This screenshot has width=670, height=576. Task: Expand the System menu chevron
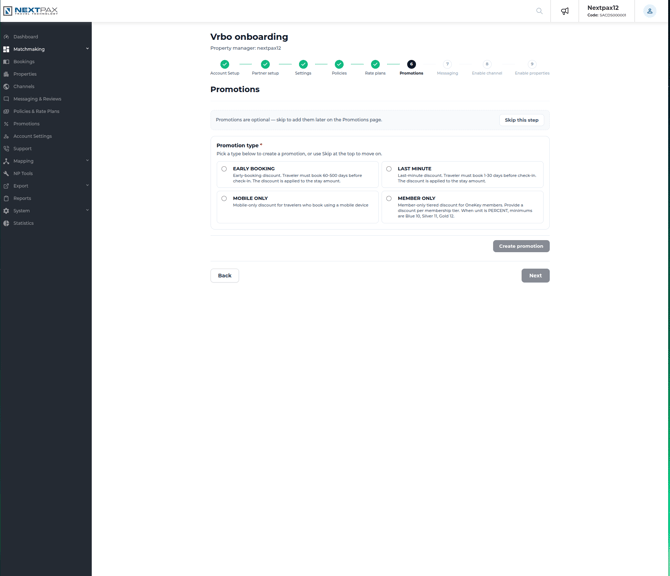point(87,210)
